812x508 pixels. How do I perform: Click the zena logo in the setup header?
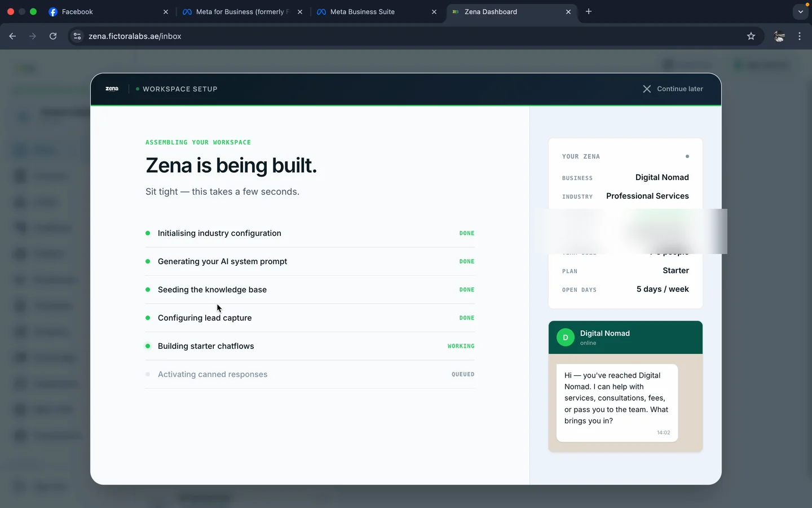tap(112, 89)
